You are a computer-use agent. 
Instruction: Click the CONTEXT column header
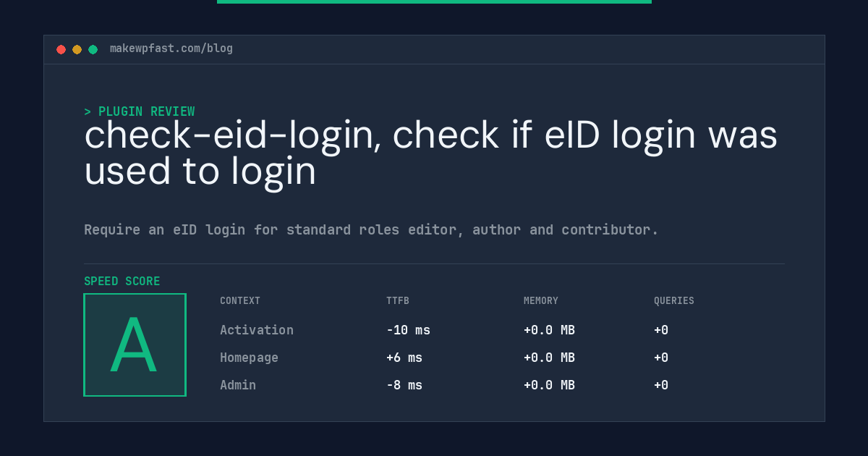tap(240, 301)
